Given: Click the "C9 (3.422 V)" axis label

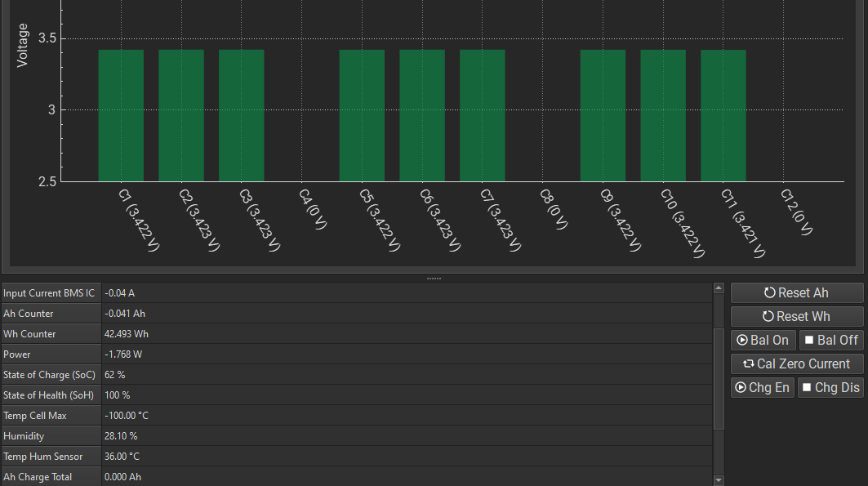Looking at the screenshot, I should [x=621, y=221].
